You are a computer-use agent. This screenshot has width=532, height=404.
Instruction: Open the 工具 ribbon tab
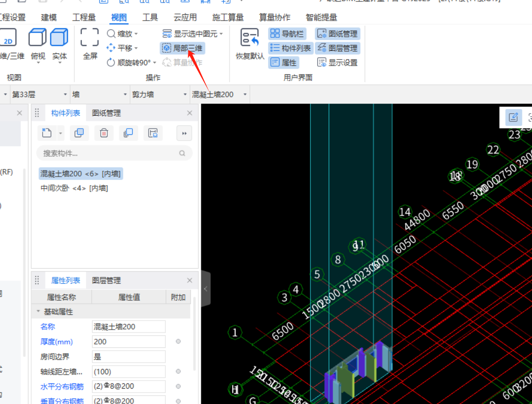(x=150, y=17)
